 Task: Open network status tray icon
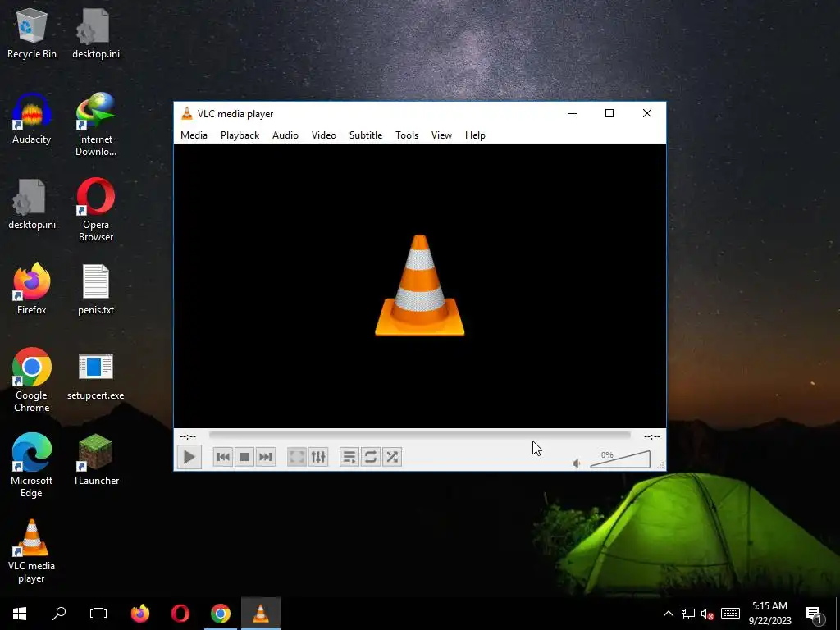[688, 614]
